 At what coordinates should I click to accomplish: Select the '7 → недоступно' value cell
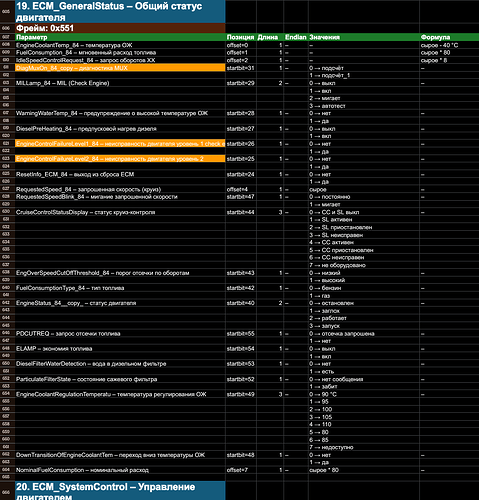coord(364,447)
